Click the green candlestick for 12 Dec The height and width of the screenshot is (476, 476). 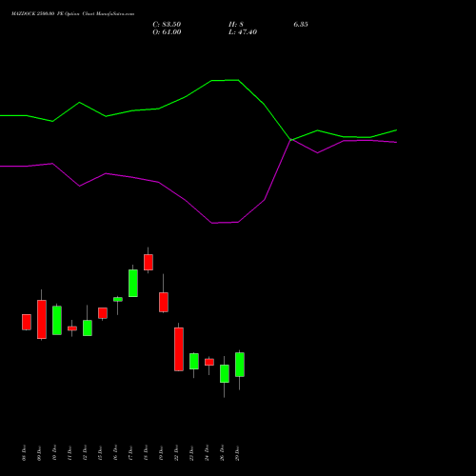click(x=88, y=327)
